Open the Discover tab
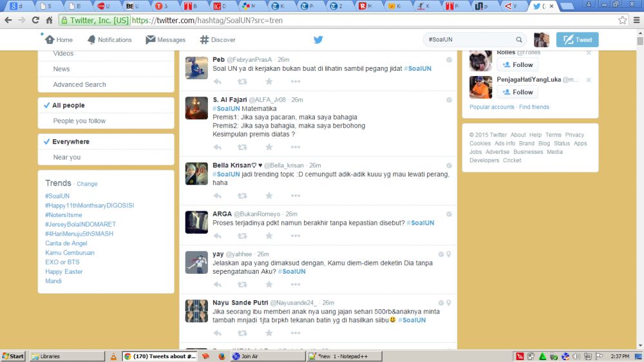 pos(218,40)
